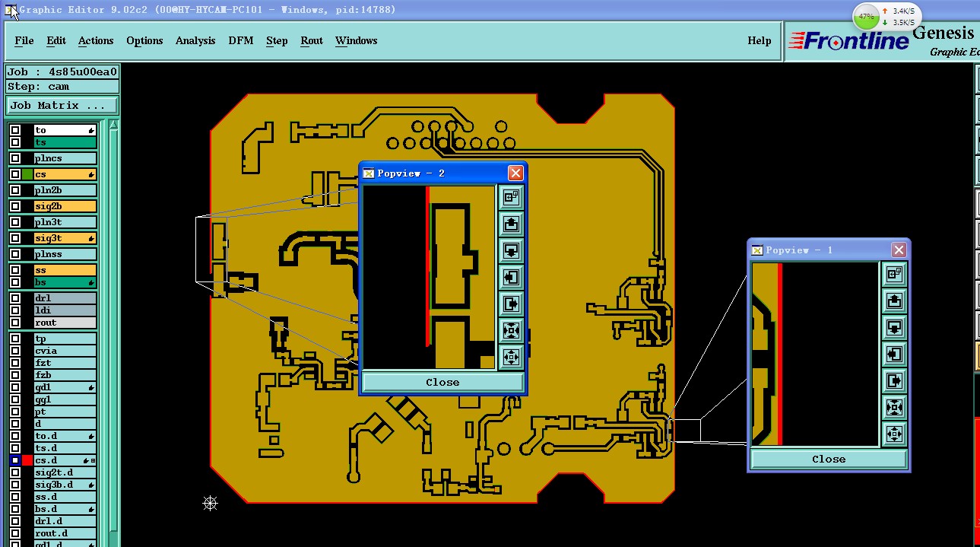Select layer name tp in list
This screenshot has height=547, width=980.
[65, 339]
